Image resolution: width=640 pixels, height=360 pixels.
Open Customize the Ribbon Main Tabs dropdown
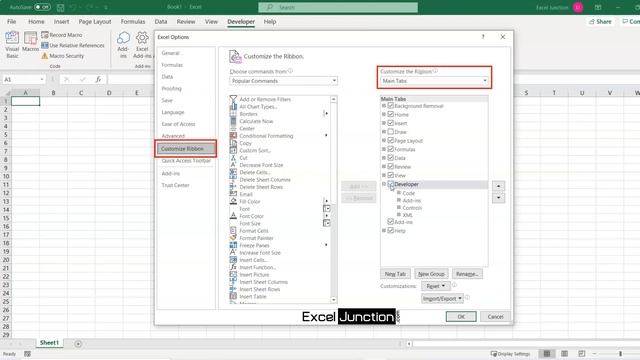[x=434, y=81]
